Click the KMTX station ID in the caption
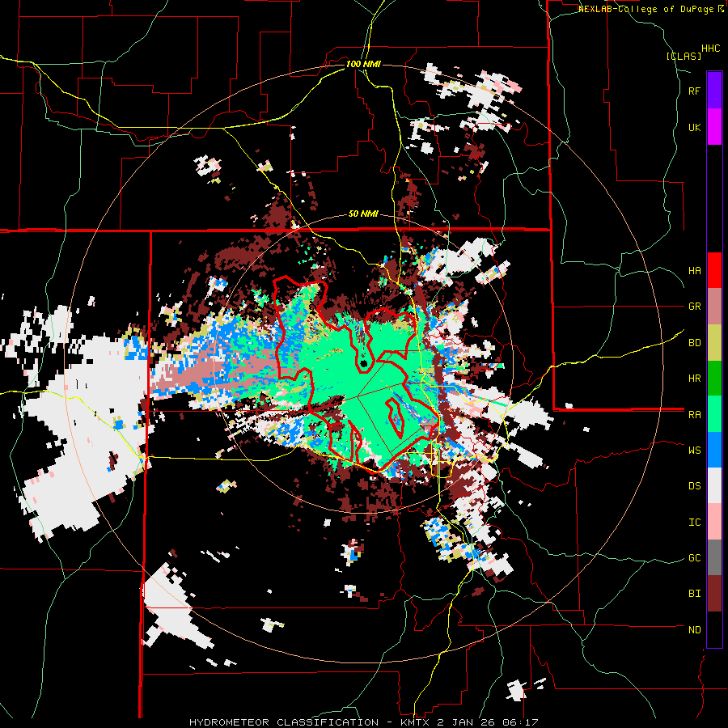This screenshot has height=728, width=728. (x=416, y=722)
